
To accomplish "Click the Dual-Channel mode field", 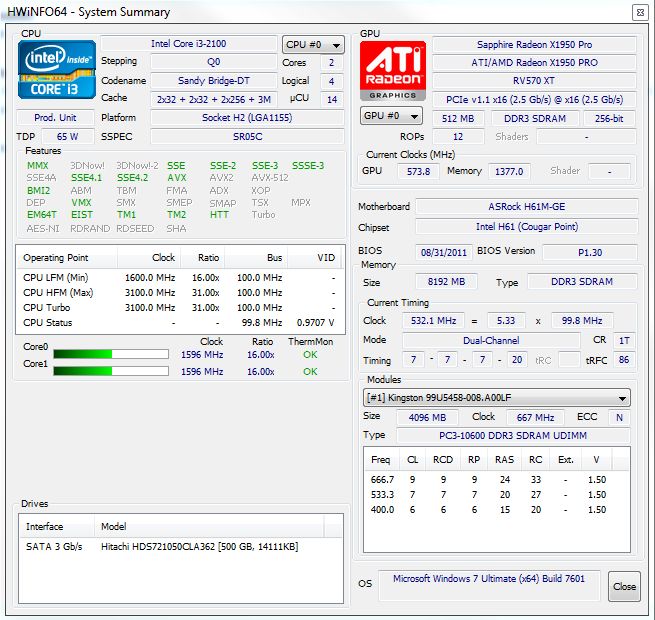I will [x=491, y=340].
